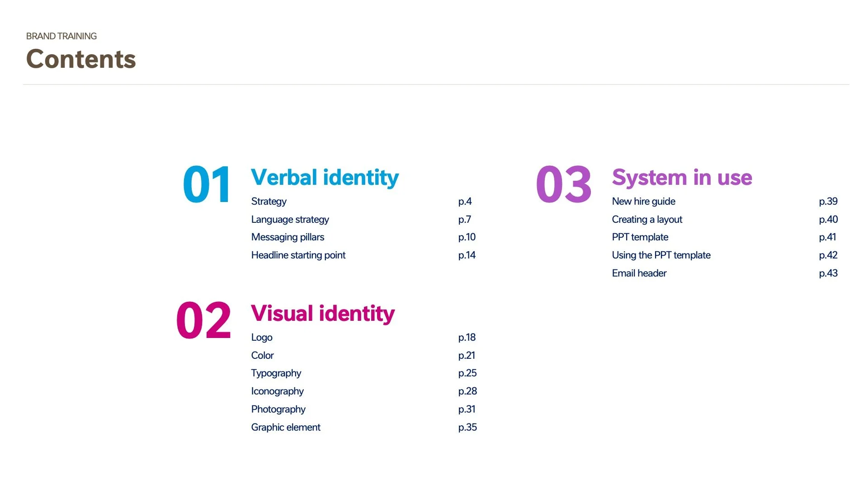Go to the Strategy entry
Viewport: 868px width, 488px height.
pyautogui.click(x=269, y=202)
